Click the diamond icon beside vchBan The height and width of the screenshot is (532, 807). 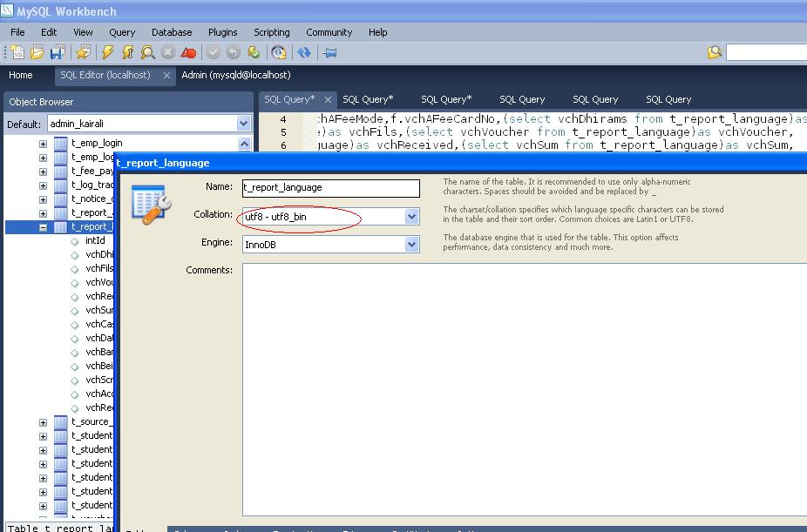tap(75, 353)
